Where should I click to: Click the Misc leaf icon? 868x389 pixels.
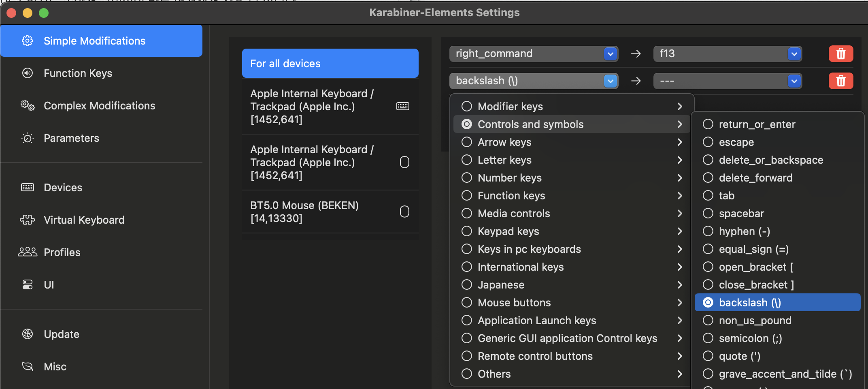(27, 366)
